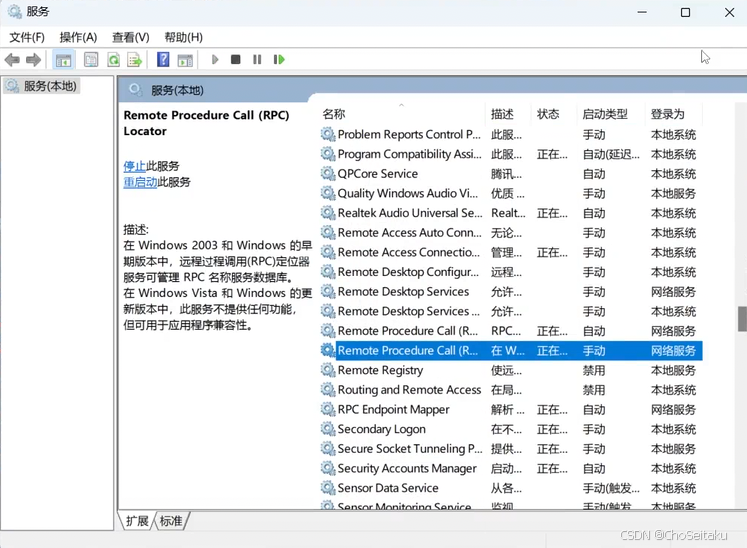This screenshot has height=548, width=747.
Task: Select the Remote Desktop Configur... service
Action: [511, 272]
